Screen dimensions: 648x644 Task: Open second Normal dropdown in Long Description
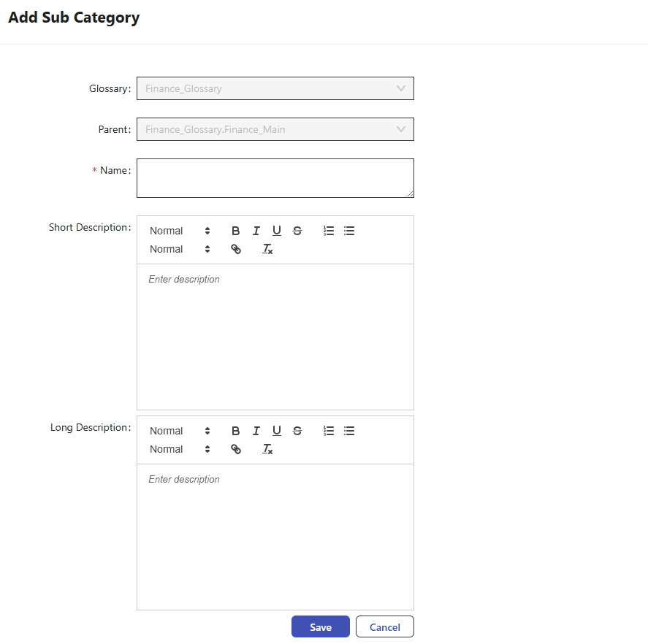[x=180, y=449]
